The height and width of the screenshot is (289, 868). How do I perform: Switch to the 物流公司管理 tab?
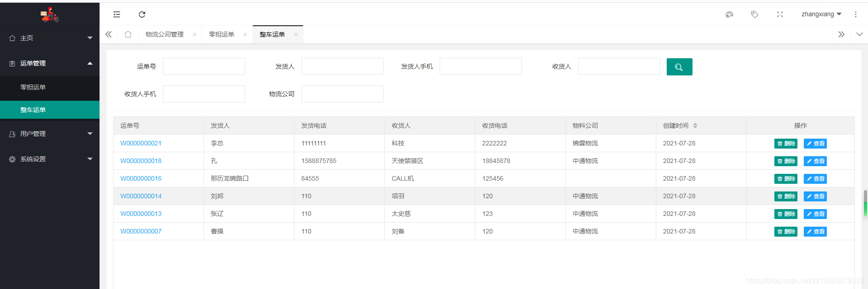point(165,34)
